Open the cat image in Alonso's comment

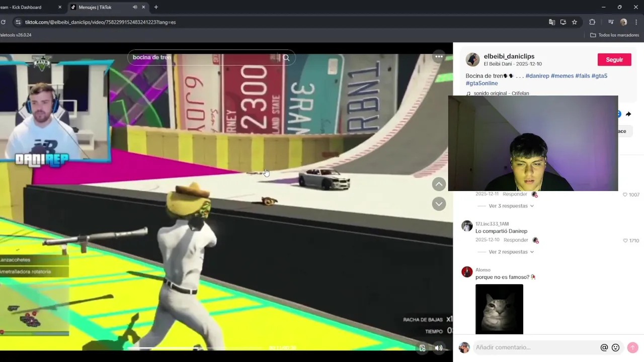pyautogui.click(x=499, y=309)
